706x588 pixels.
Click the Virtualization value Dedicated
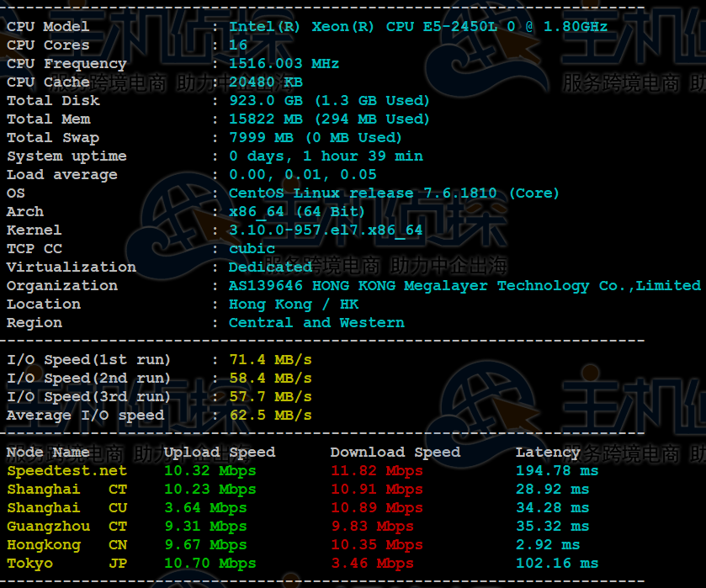(x=270, y=267)
